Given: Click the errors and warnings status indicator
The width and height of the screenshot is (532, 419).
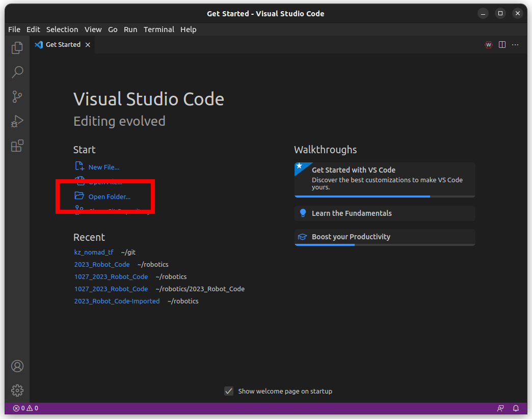Looking at the screenshot, I should 25,408.
